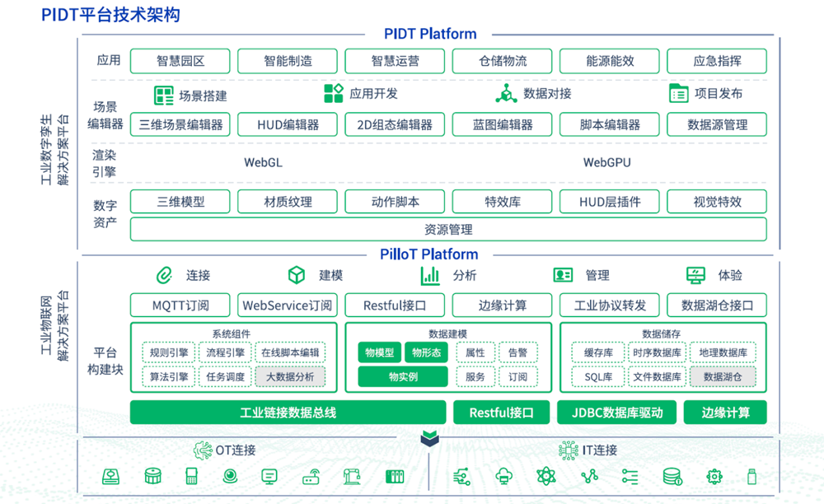Click the 体验 monitor icon
This screenshot has width=824, height=504.
(695, 275)
